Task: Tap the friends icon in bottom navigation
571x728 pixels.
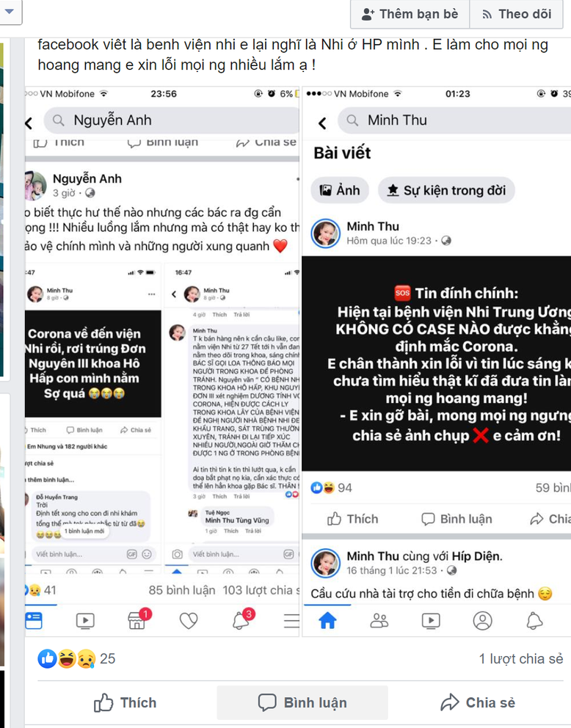Action: pos(379,620)
